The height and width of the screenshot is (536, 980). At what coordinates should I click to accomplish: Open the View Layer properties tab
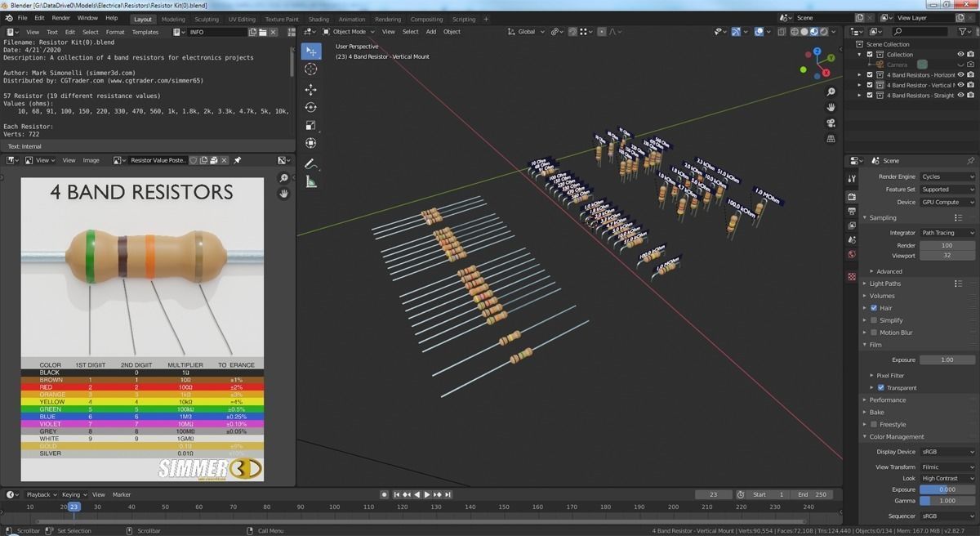pyautogui.click(x=852, y=226)
